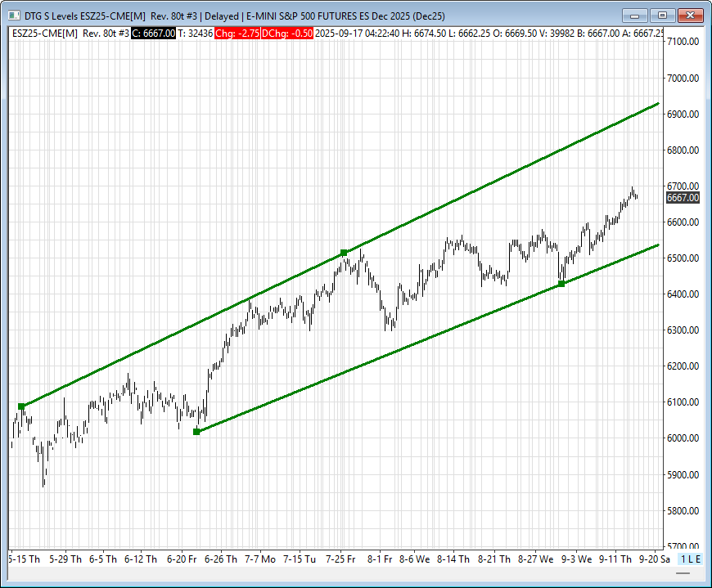The image size is (712, 588).
Task: Click the '9-20 Sa' date axis label
Action: 655,559
